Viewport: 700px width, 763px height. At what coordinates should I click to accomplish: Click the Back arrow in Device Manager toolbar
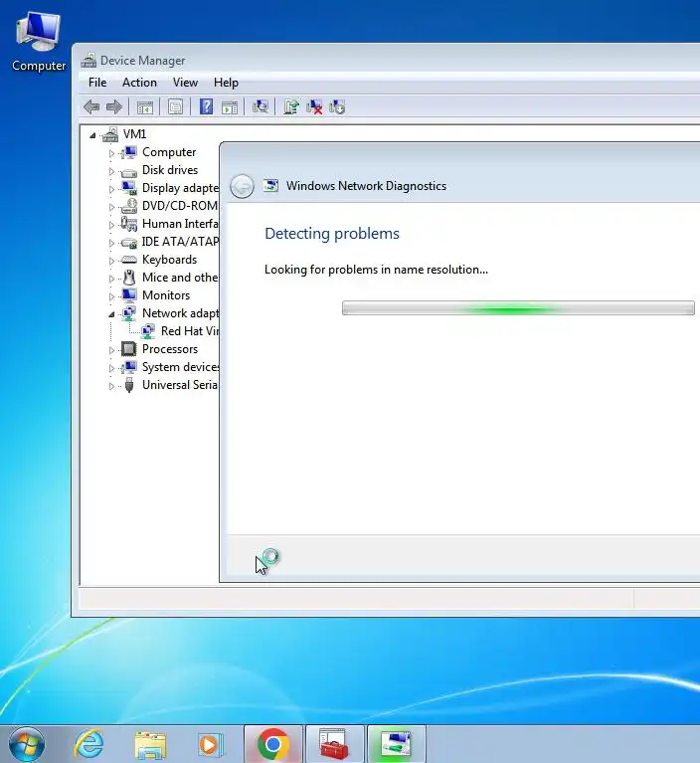coord(91,106)
